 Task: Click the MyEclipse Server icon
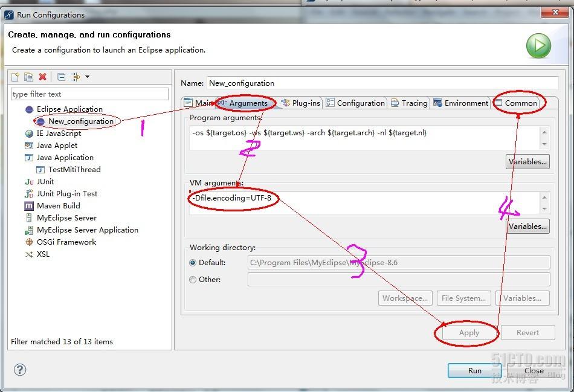(x=29, y=218)
